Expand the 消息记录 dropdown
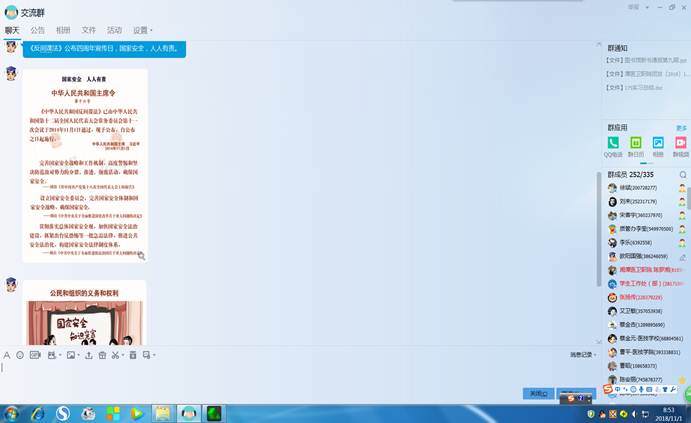 tap(583, 355)
